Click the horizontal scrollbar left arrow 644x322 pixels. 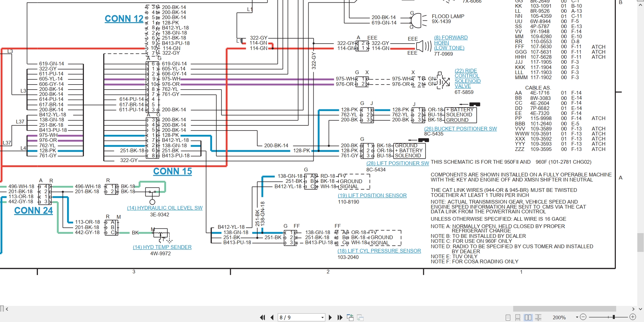coord(7,309)
